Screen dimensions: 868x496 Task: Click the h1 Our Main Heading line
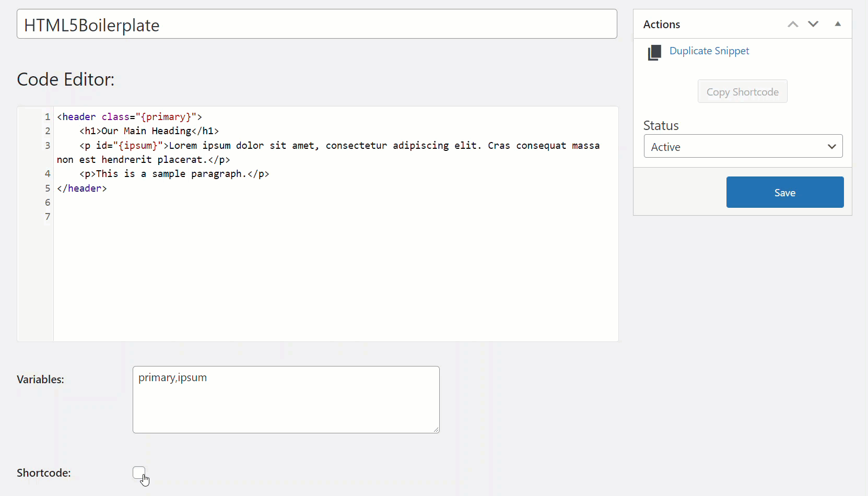(149, 131)
